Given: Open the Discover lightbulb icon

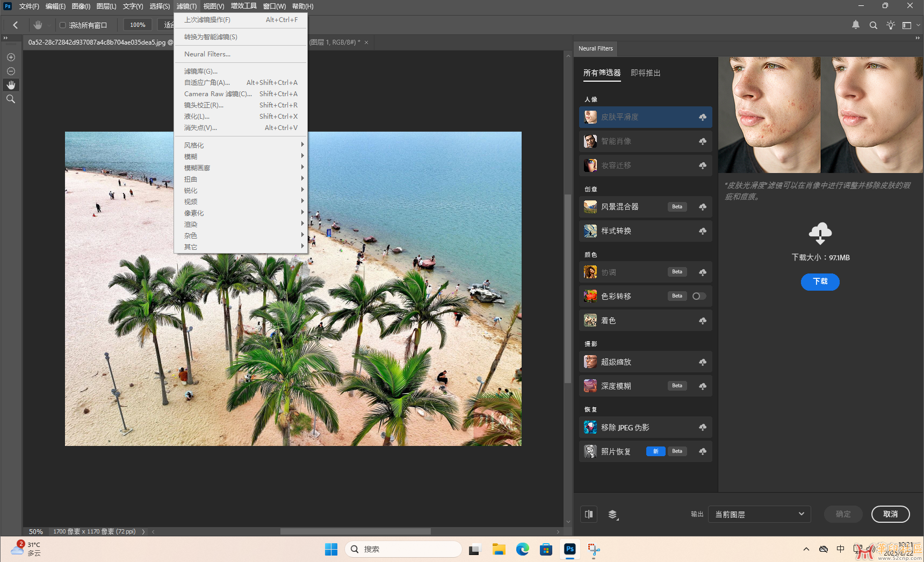Looking at the screenshot, I should click(891, 25).
